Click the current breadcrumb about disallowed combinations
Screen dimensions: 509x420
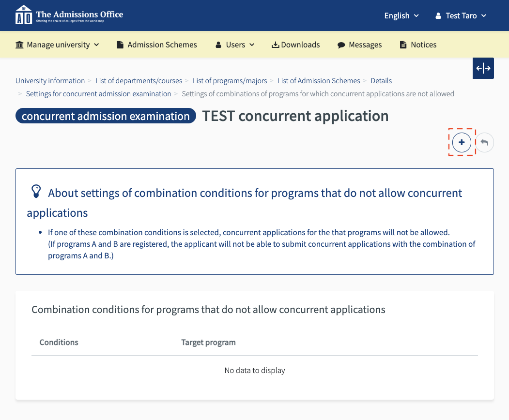point(318,94)
